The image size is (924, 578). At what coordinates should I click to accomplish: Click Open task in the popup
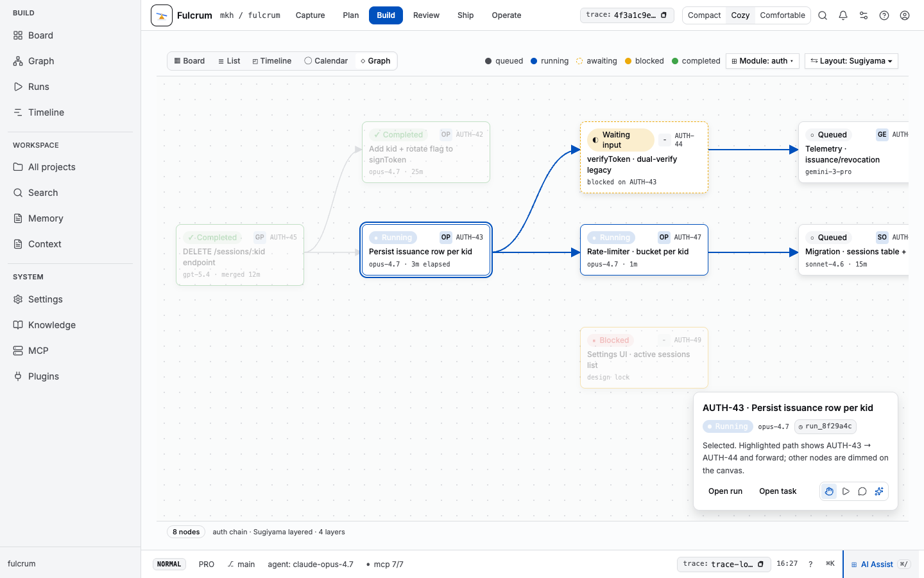click(778, 491)
